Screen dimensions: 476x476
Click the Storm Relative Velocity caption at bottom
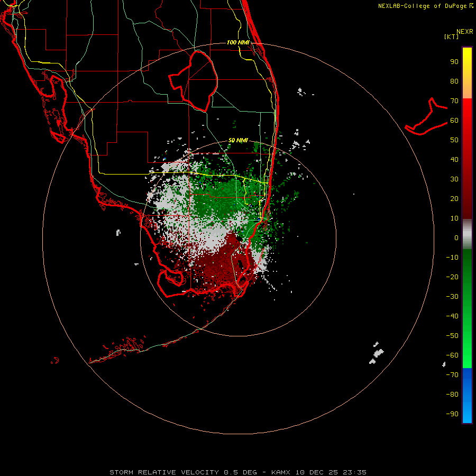(238, 472)
